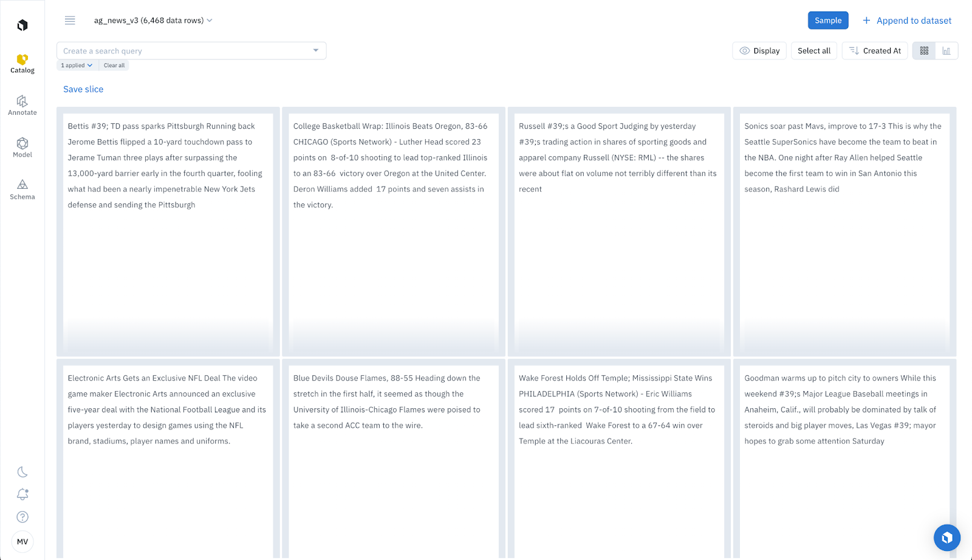This screenshot has height=560, width=972.
Task: Open the Blue Devils Douse Flames card
Action: tap(394, 459)
